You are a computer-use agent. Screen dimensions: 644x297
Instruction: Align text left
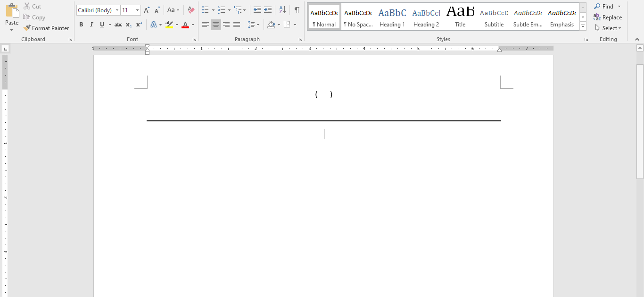[x=206, y=25]
